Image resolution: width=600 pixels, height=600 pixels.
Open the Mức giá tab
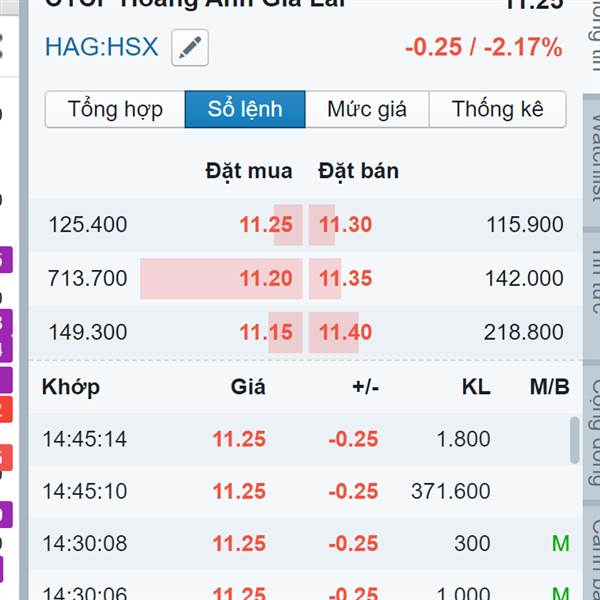pyautogui.click(x=367, y=109)
